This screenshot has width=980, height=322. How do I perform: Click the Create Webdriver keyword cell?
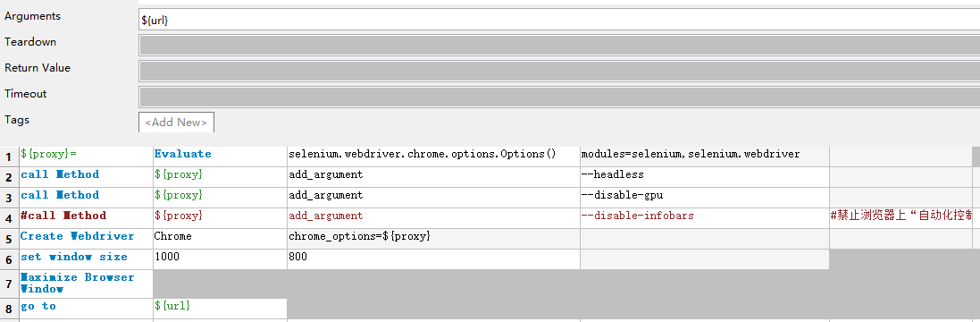coord(87,239)
